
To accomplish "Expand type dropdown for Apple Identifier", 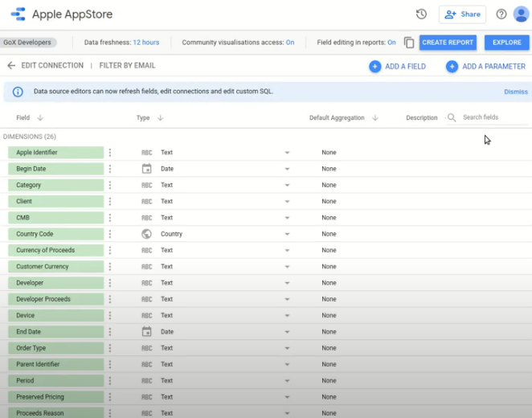I will coord(287,153).
